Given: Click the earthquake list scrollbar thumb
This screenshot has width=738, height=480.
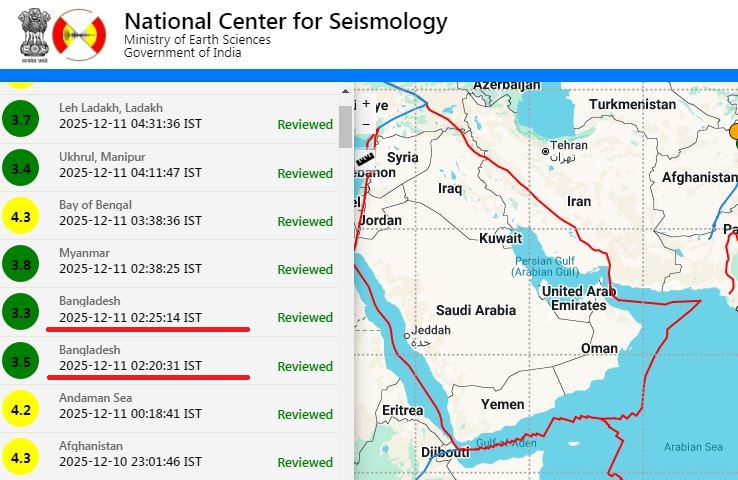Looking at the screenshot, I should click(346, 126).
